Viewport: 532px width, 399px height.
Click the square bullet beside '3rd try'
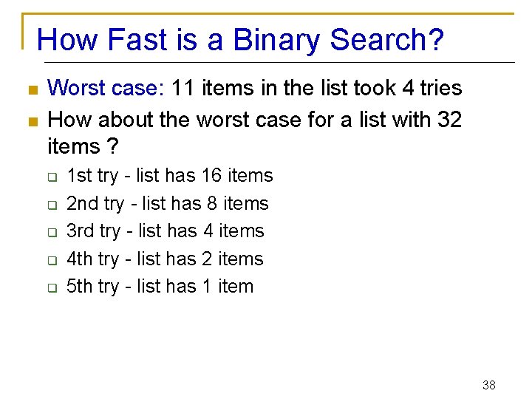(x=52, y=233)
